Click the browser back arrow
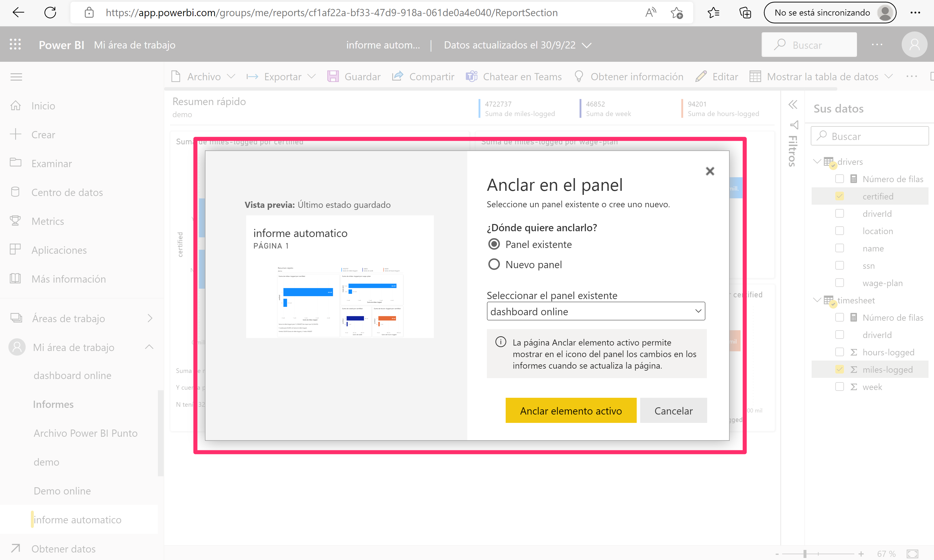The height and width of the screenshot is (560, 934). [x=18, y=12]
